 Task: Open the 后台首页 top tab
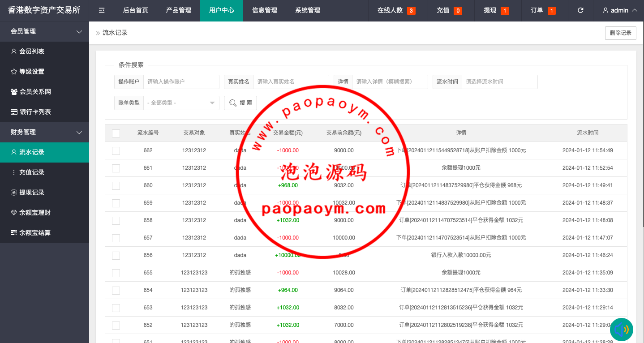(136, 10)
